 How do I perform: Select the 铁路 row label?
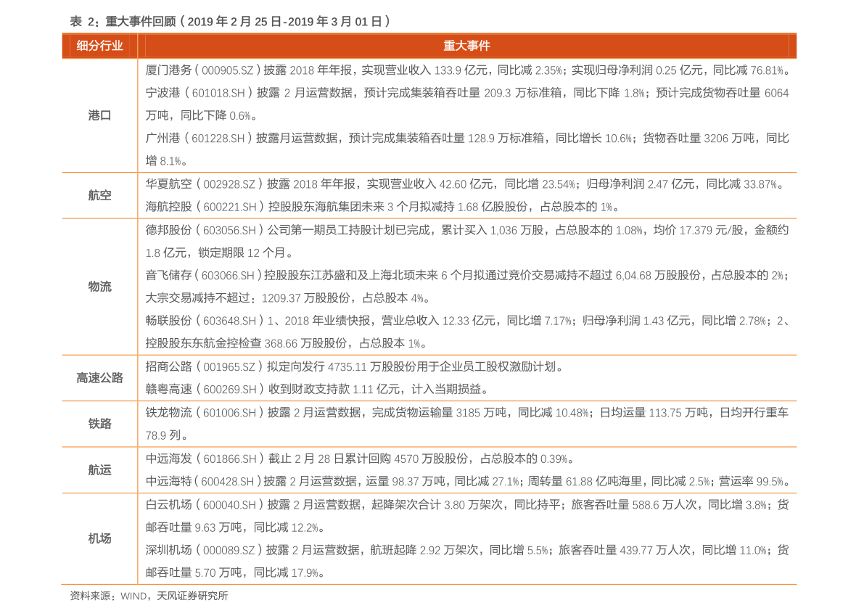coord(99,424)
